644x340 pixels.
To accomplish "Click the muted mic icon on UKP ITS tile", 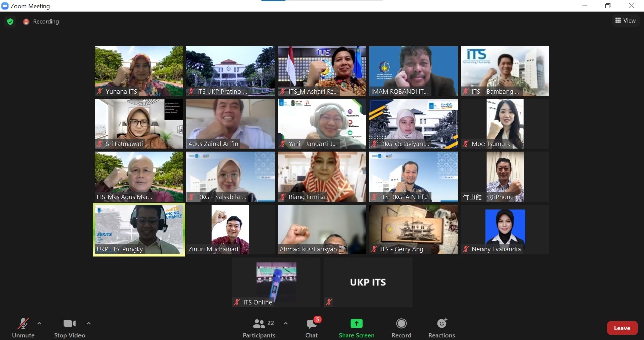I will (x=329, y=302).
